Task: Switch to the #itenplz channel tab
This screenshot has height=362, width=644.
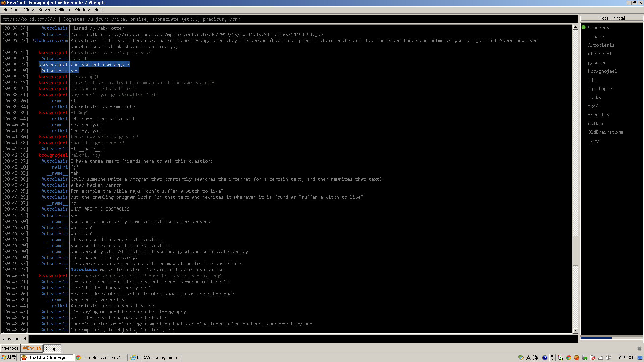Action: [52, 348]
